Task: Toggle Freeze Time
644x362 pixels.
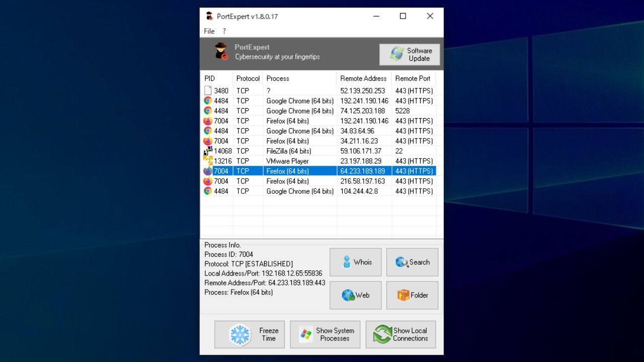Action: coord(250,334)
